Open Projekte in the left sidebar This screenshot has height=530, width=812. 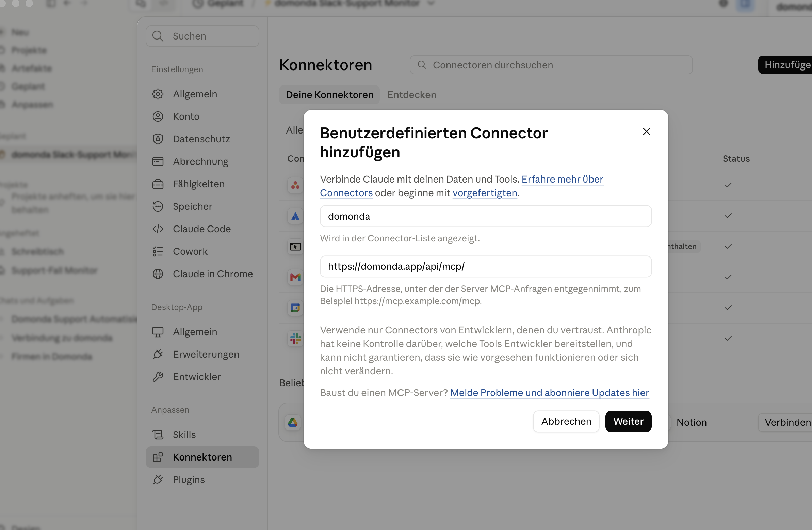tap(29, 50)
